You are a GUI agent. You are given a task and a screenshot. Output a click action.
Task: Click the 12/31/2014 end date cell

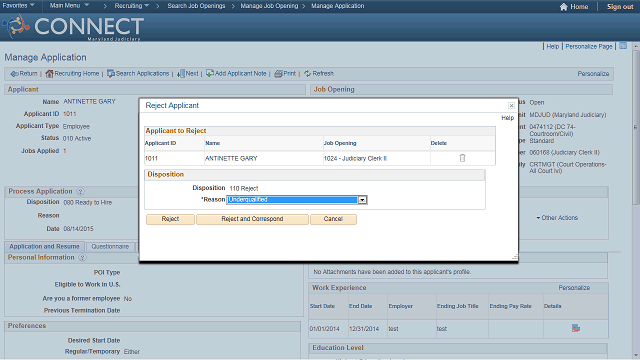[364, 329]
